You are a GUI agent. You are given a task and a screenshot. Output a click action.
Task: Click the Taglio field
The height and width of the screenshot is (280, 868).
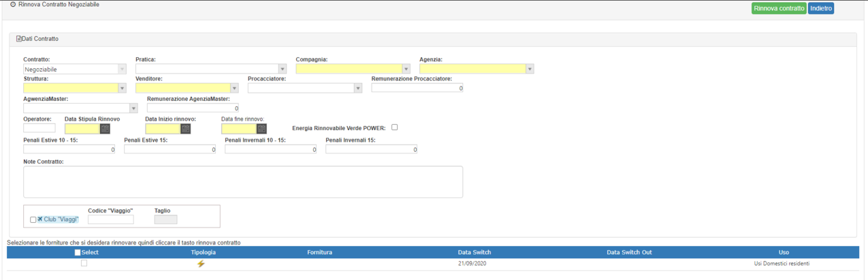click(x=166, y=219)
